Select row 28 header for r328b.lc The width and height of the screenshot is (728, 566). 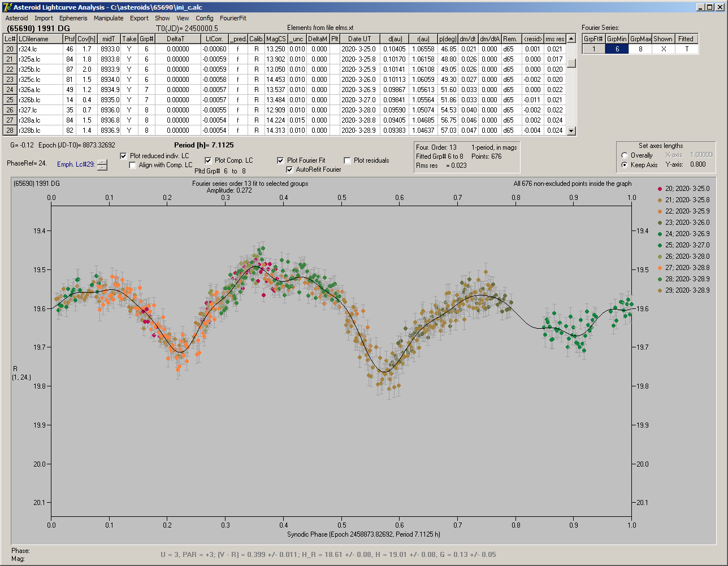coord(10,130)
